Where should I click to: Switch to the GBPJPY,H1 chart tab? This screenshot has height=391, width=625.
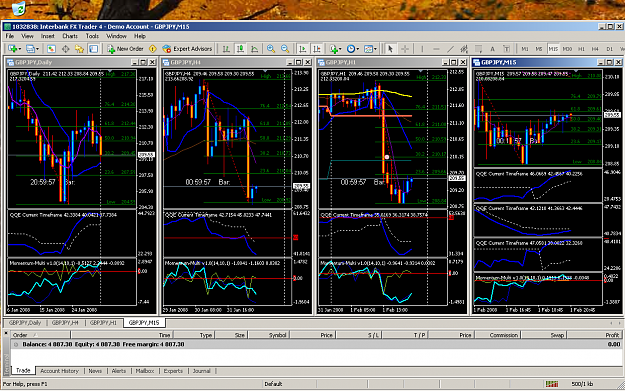click(x=103, y=322)
